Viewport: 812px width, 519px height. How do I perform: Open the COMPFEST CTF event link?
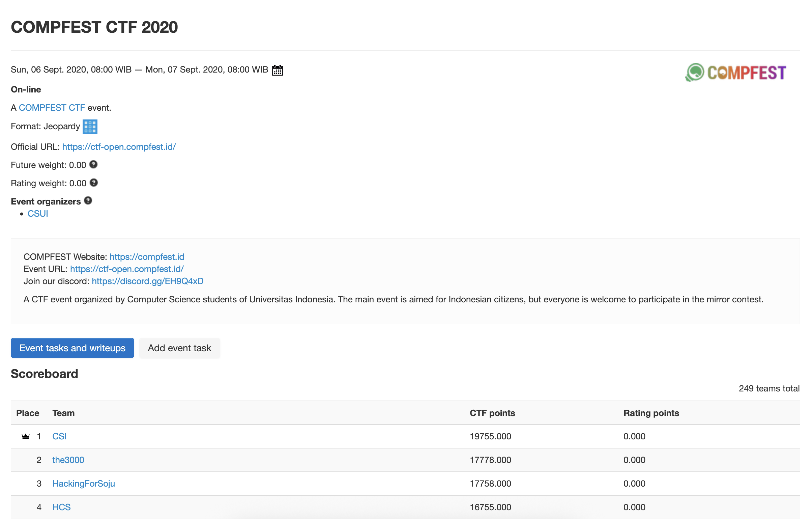(x=52, y=108)
